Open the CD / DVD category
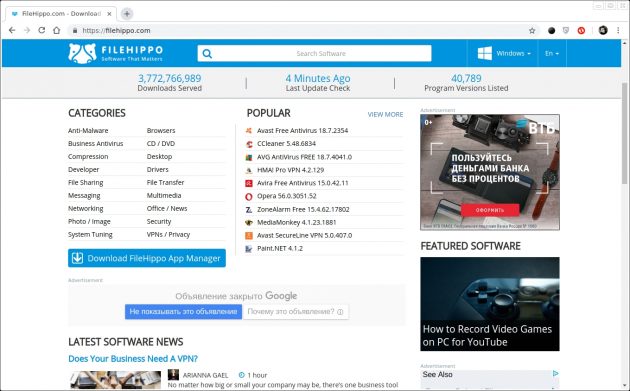 coord(161,143)
